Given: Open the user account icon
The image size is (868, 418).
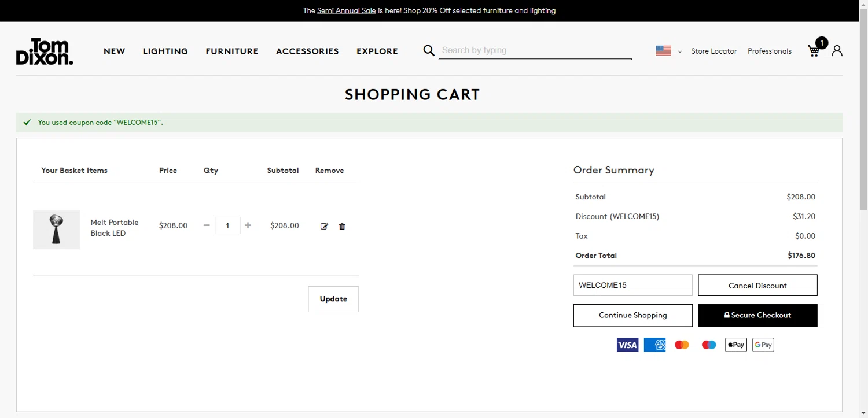Looking at the screenshot, I should (837, 51).
